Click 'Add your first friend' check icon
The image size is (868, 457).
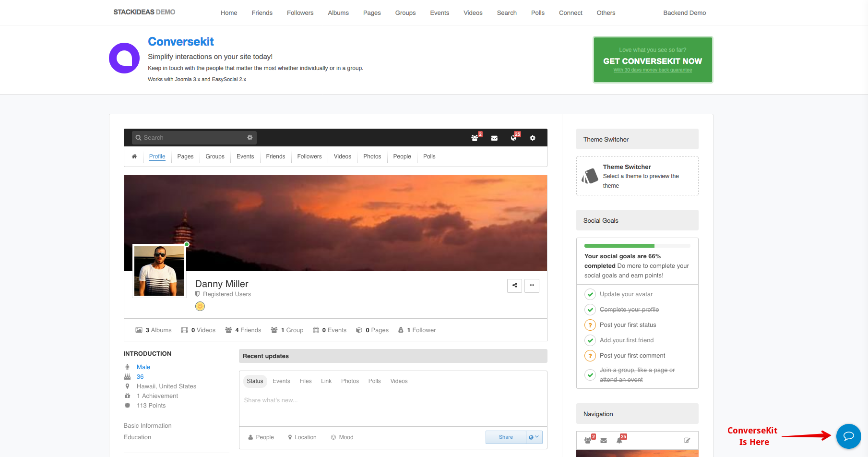click(x=590, y=340)
